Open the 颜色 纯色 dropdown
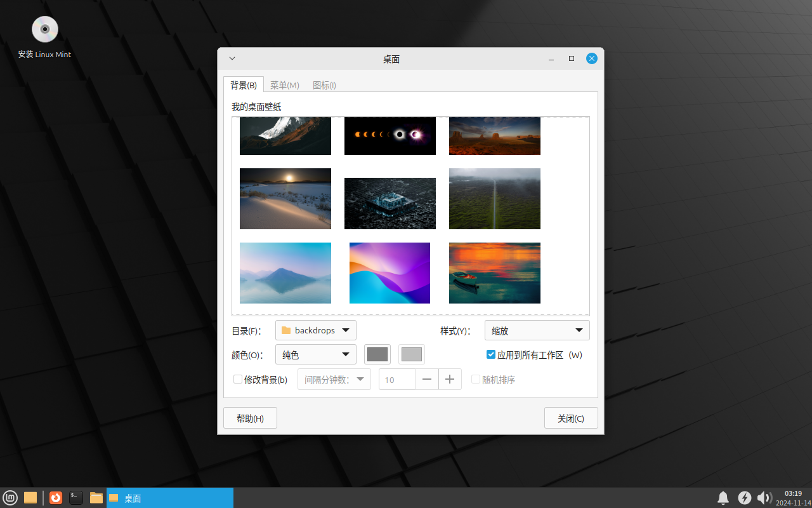The width and height of the screenshot is (812, 508). pyautogui.click(x=316, y=354)
